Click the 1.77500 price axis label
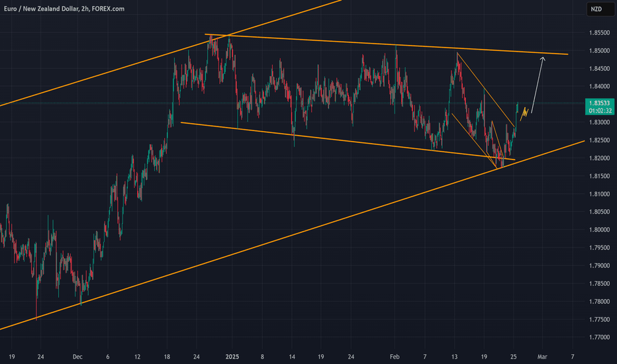The height and width of the screenshot is (364, 617). click(599, 319)
